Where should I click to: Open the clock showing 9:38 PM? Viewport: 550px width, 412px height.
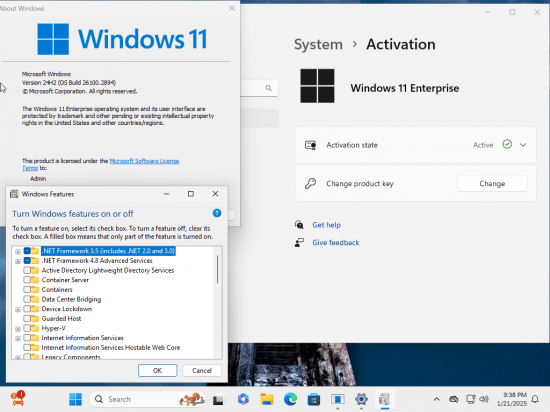coord(512,399)
